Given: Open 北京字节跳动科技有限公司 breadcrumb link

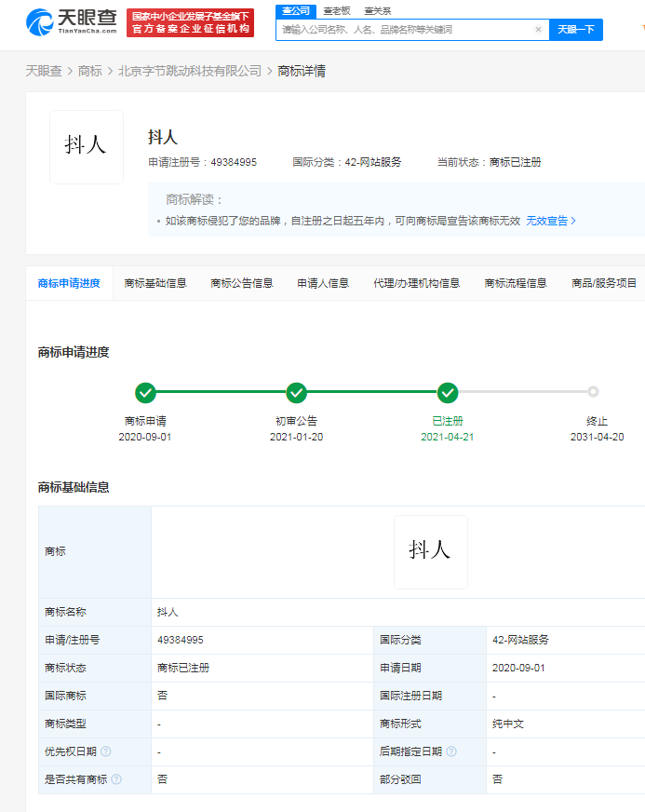Looking at the screenshot, I should (190, 71).
